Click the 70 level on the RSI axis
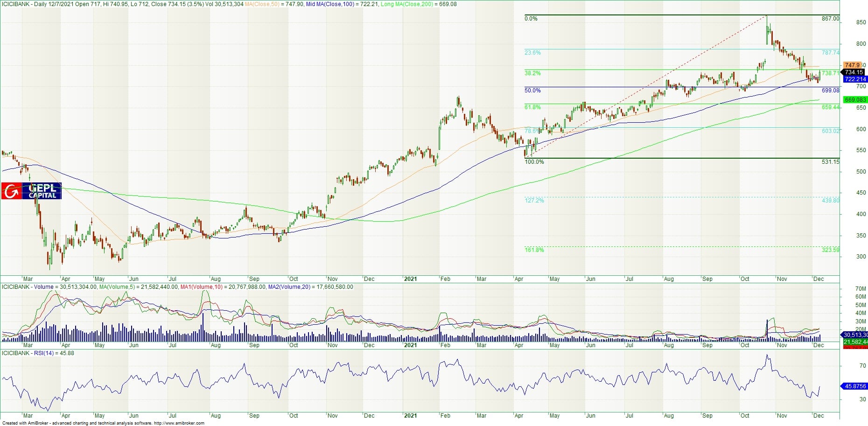The width and height of the screenshot is (868, 426). point(863,366)
